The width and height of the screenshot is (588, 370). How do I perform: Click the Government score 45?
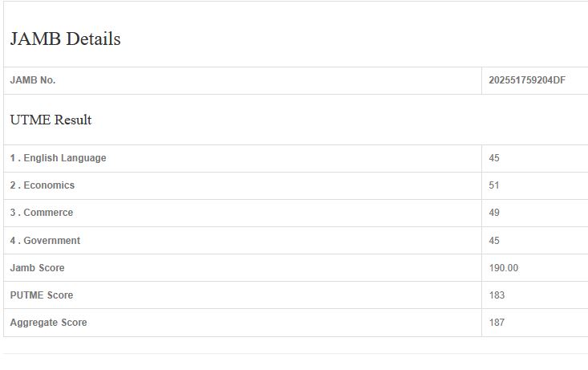coord(494,241)
